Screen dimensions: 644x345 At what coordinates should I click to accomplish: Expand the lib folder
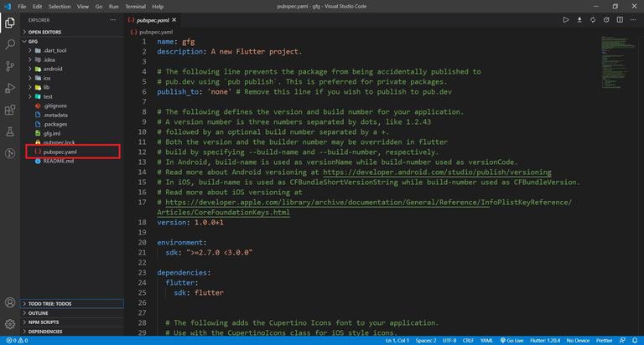click(x=72, y=87)
